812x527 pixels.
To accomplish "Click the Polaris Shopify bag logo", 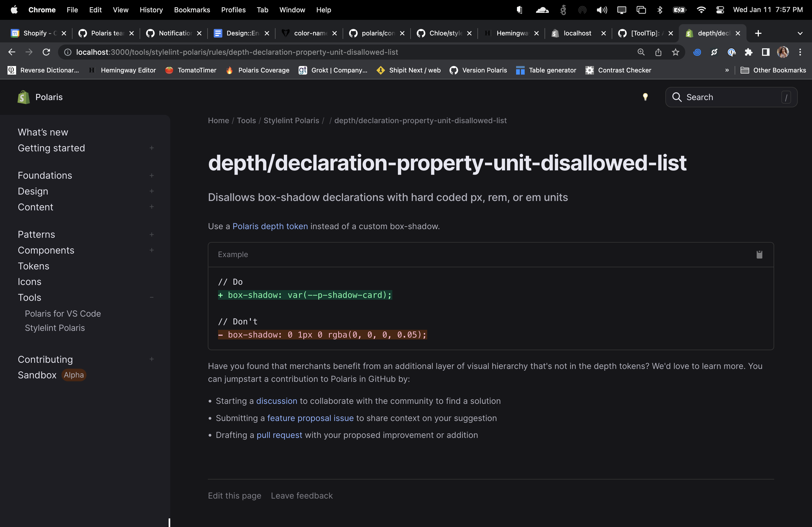I will 24,97.
